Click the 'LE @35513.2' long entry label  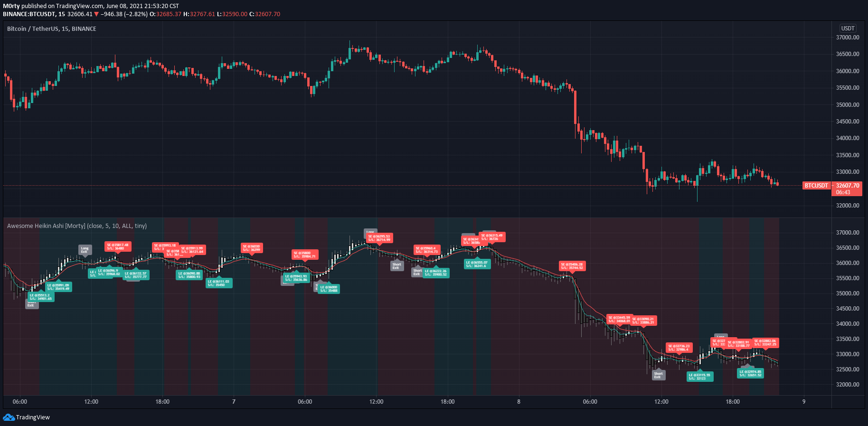41,297
